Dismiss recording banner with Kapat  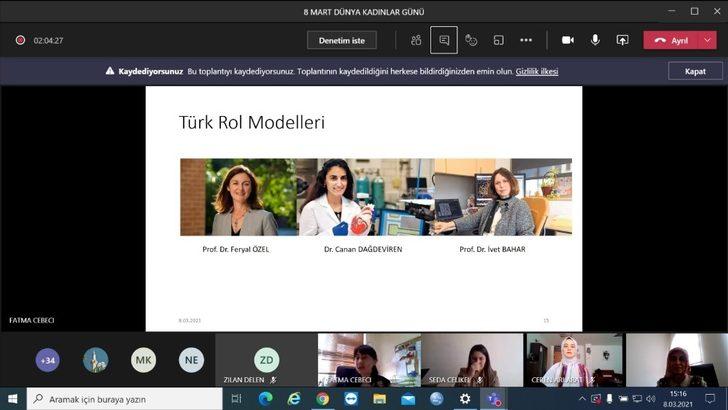(695, 71)
